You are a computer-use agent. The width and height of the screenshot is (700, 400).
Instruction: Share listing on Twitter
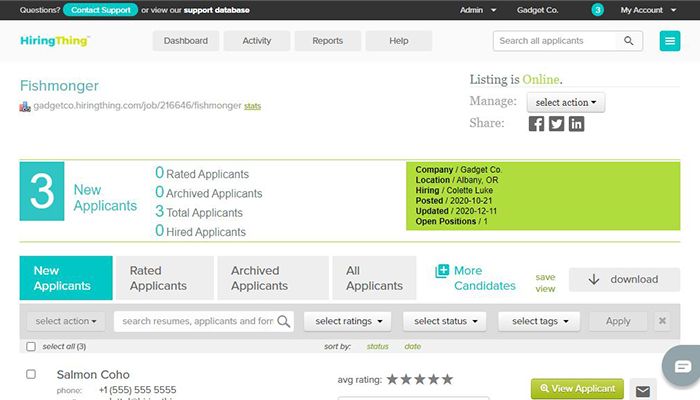(x=556, y=124)
